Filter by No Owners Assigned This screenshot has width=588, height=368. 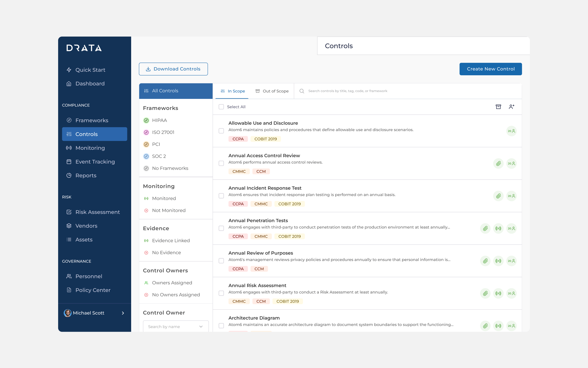pos(172,295)
